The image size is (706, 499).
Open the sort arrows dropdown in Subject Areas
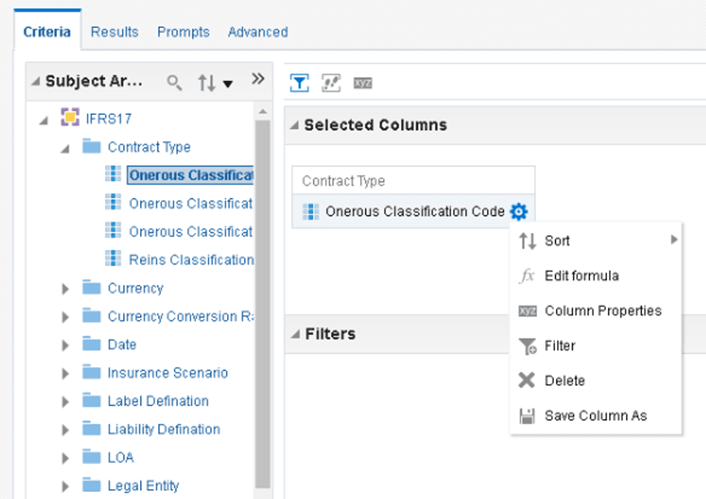(214, 82)
